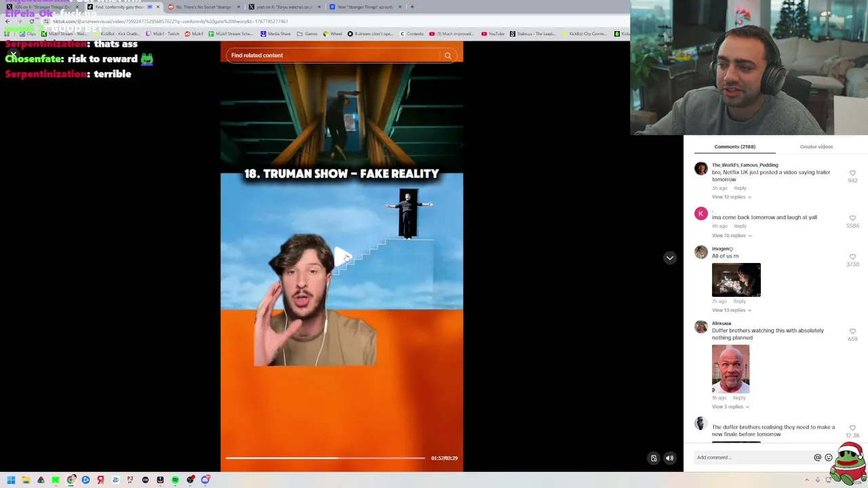868x488 pixels.
Task: Open the 'nothing planned' commenter's avatar
Action: tap(701, 327)
